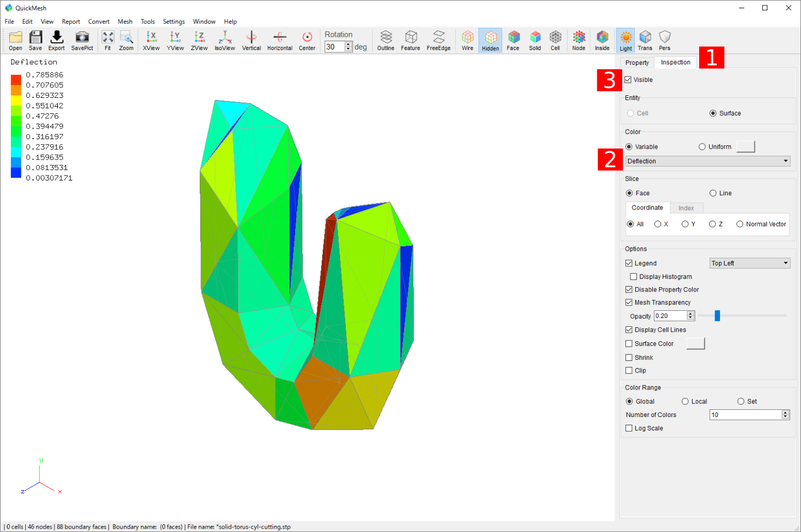Screen dimensions: 801x532
Task: Take a snapshot with SavePict icon
Action: point(82,41)
